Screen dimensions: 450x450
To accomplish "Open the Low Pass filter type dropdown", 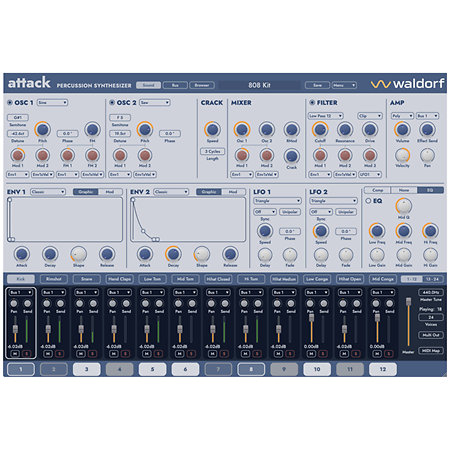I will 325,116.
